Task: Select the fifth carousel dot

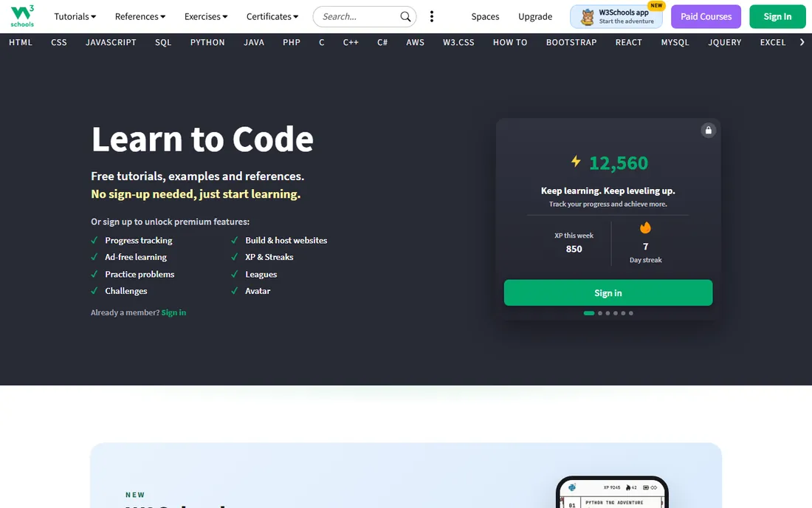Action: tap(624, 313)
